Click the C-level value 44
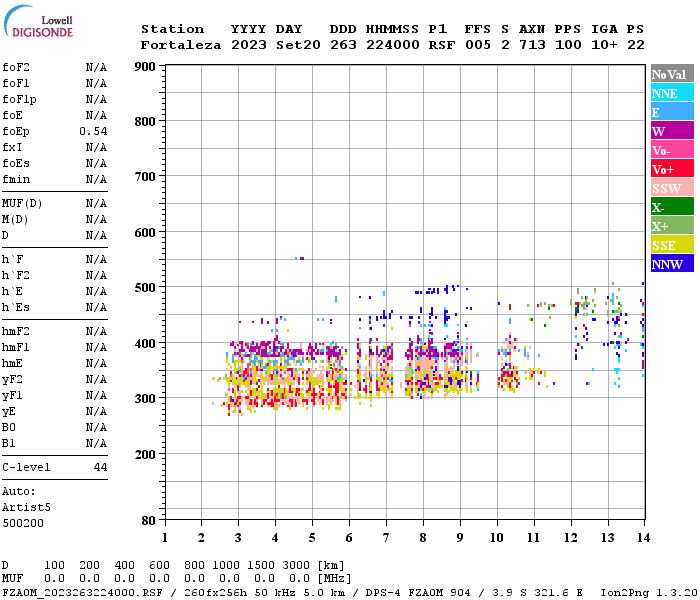The height and width of the screenshot is (600, 700). (x=100, y=467)
